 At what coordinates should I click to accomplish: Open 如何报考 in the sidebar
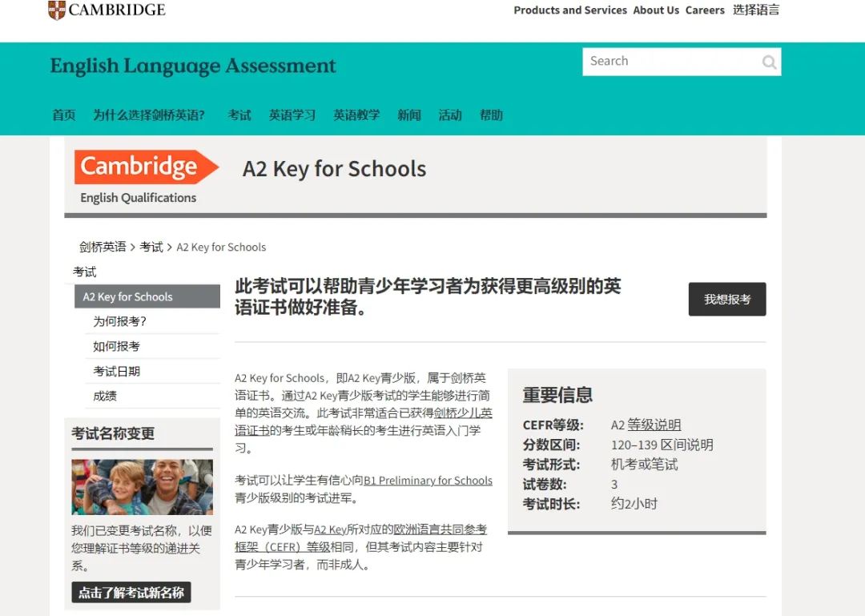pyautogui.click(x=116, y=346)
